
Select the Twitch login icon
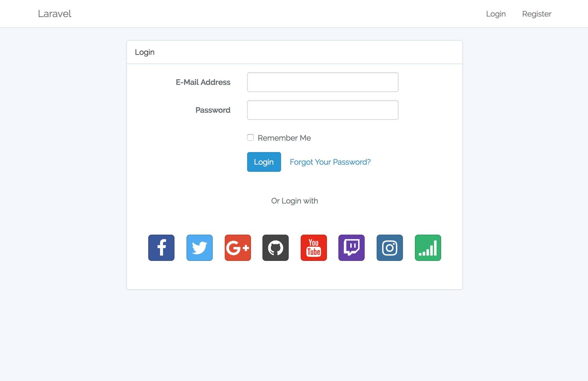pos(352,247)
